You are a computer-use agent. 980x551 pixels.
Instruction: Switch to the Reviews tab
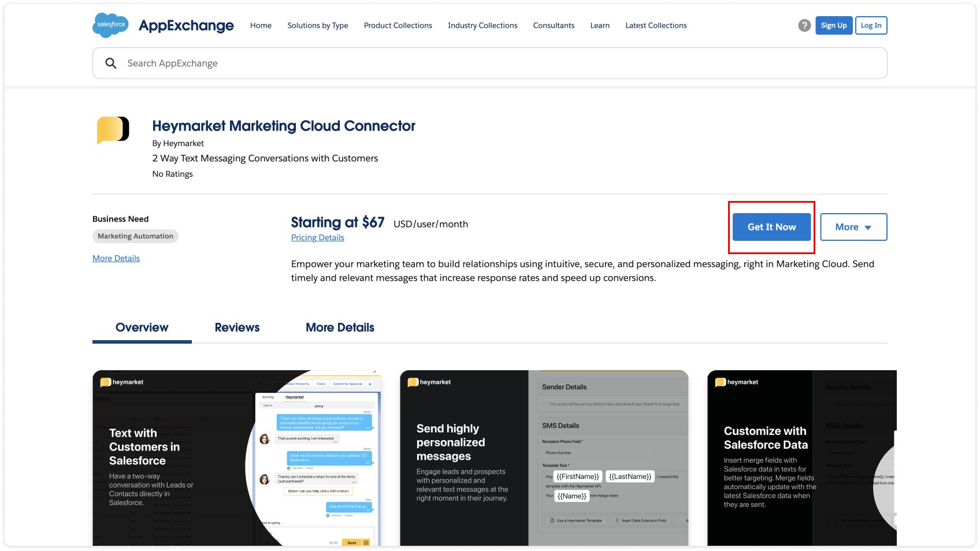coord(237,327)
